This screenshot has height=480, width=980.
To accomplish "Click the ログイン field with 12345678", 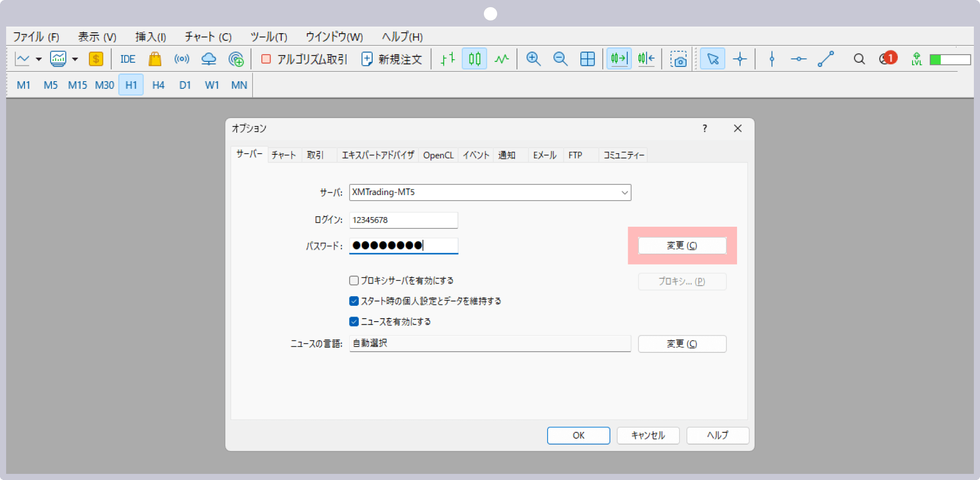I will pyautogui.click(x=403, y=220).
